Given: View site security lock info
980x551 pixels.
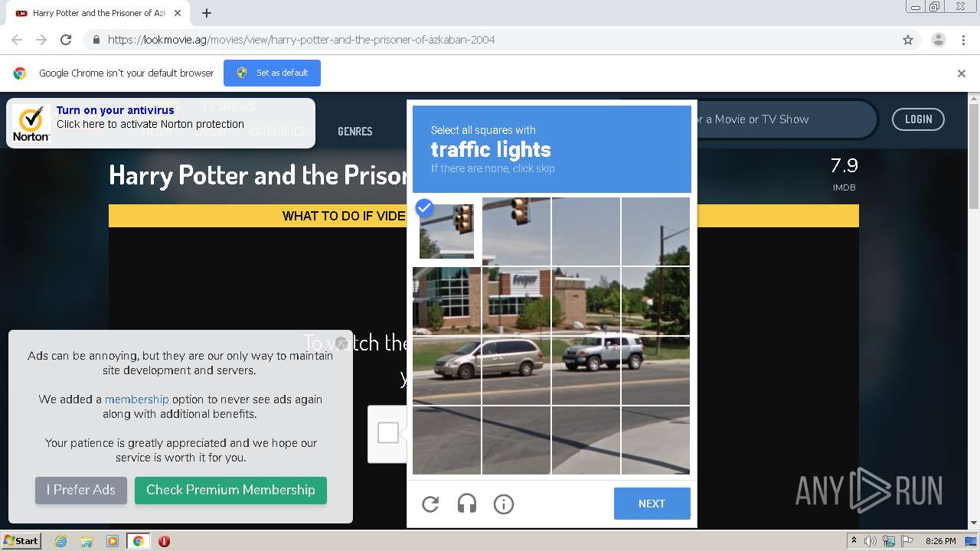Looking at the screenshot, I should [x=96, y=40].
